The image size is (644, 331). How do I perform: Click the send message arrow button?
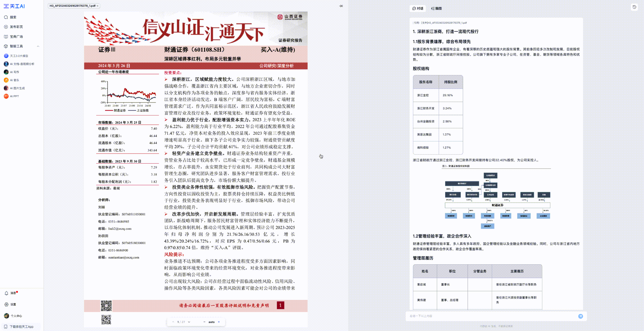(581, 316)
